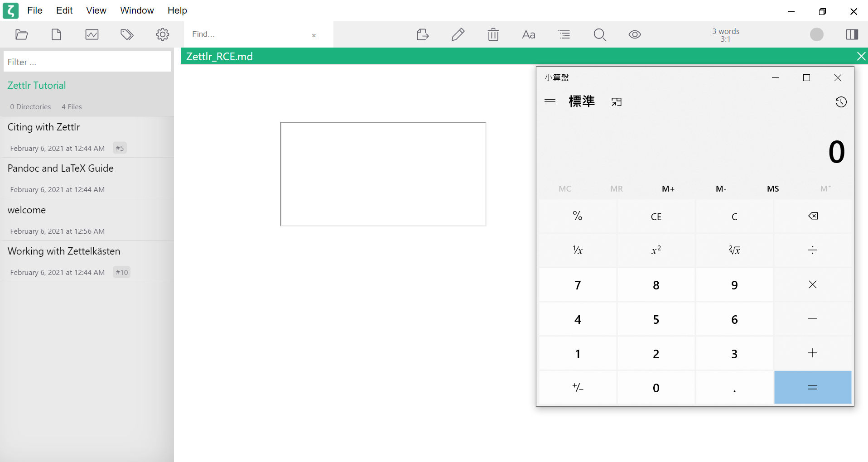Open the View menu

tap(96, 10)
